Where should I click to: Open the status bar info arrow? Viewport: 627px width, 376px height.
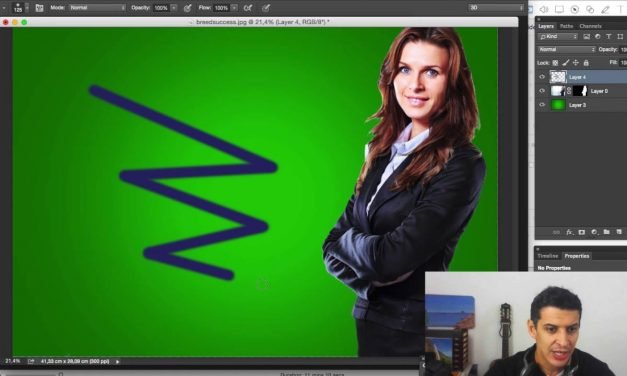point(118,362)
